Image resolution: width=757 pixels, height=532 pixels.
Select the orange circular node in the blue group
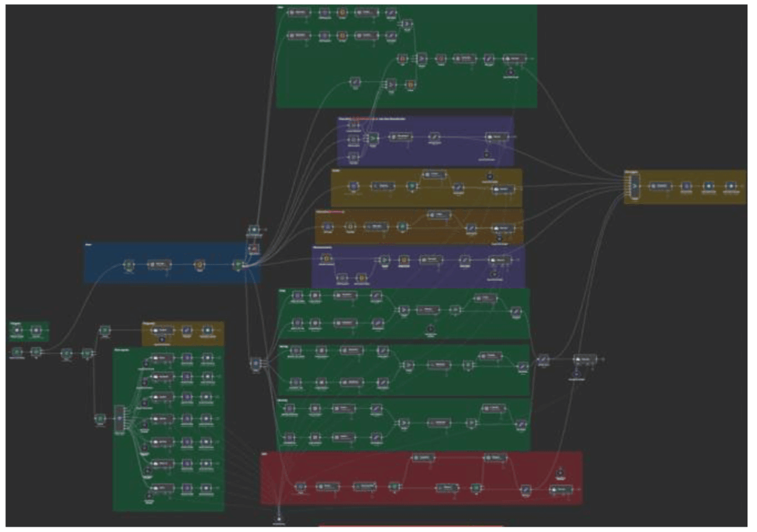pyautogui.click(x=199, y=265)
